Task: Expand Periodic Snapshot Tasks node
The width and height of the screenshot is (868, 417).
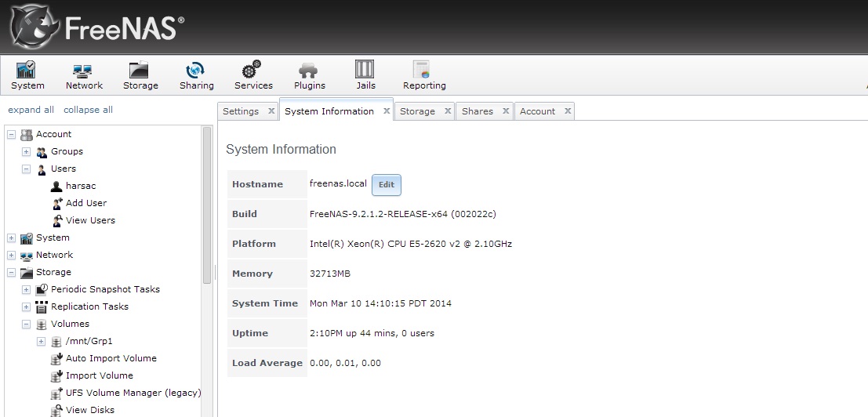Action: coord(26,289)
